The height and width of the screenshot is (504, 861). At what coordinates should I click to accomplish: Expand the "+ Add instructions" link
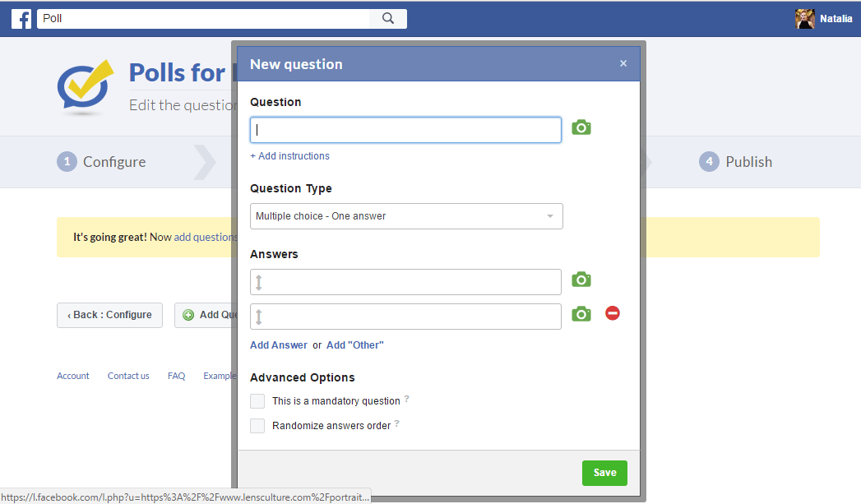pos(289,156)
